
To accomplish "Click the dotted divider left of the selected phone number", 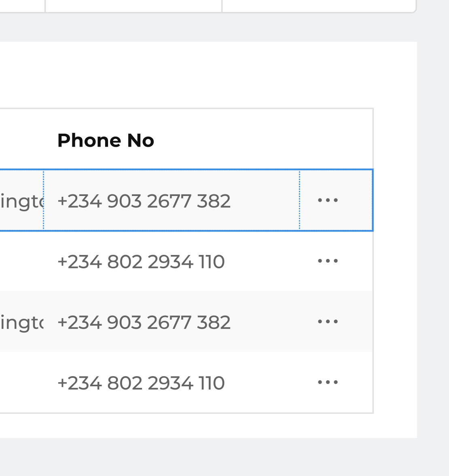I will tap(43, 200).
